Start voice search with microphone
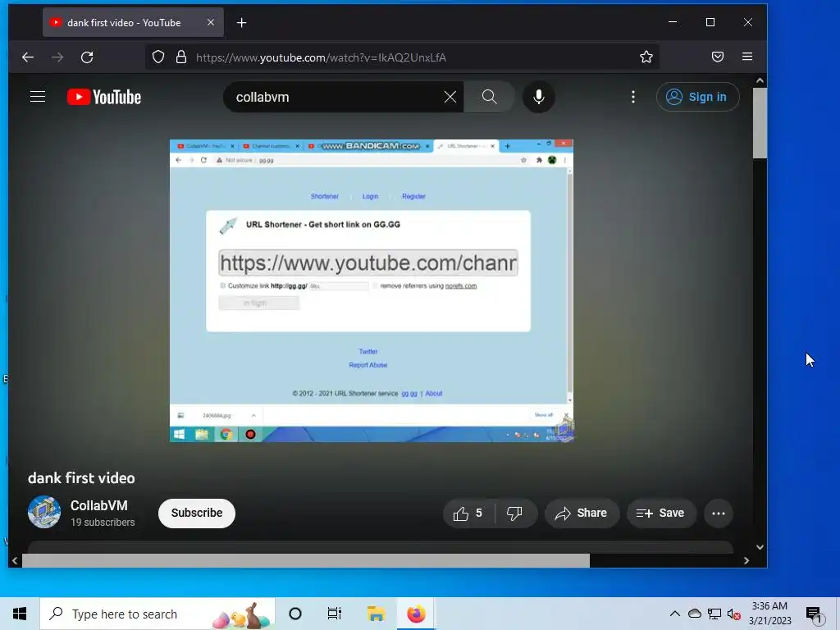 (x=538, y=97)
